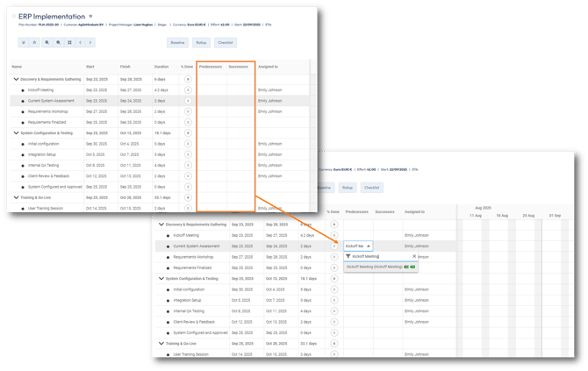Click the favorite star next to ERP Implementation

click(90, 16)
